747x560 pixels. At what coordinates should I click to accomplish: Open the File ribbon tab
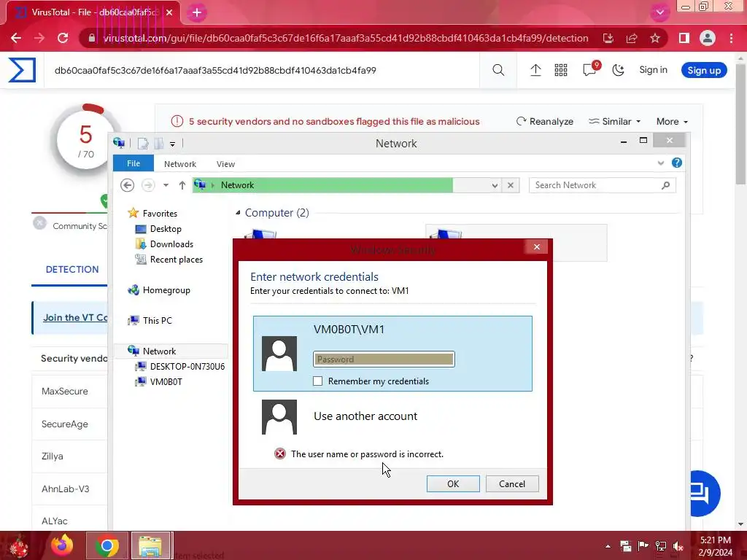click(133, 163)
